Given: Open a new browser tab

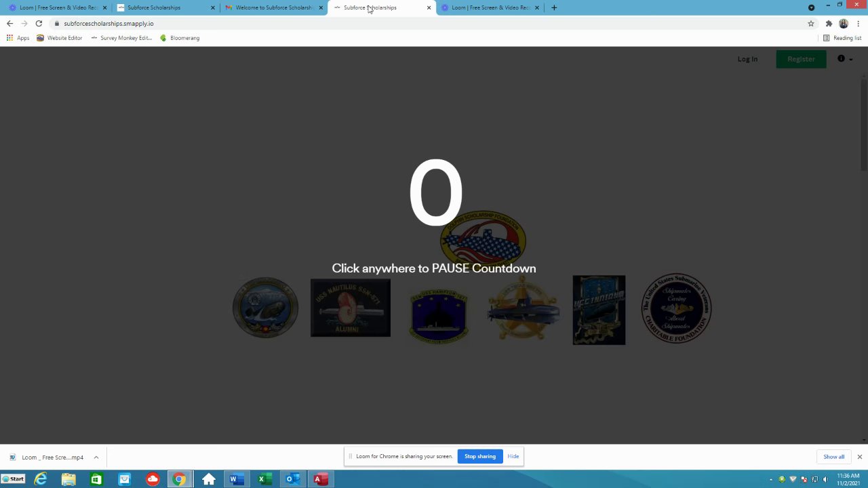Looking at the screenshot, I should pyautogui.click(x=554, y=7).
